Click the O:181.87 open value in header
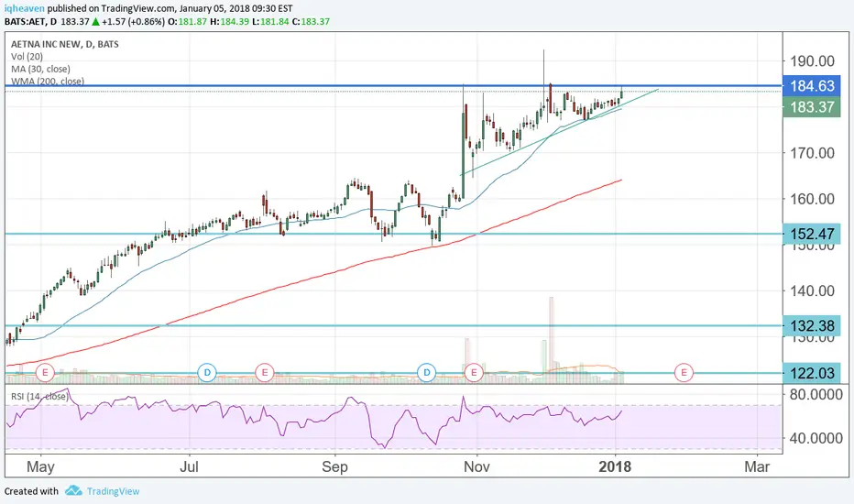Screen dimensions: 854x504 [x=187, y=22]
